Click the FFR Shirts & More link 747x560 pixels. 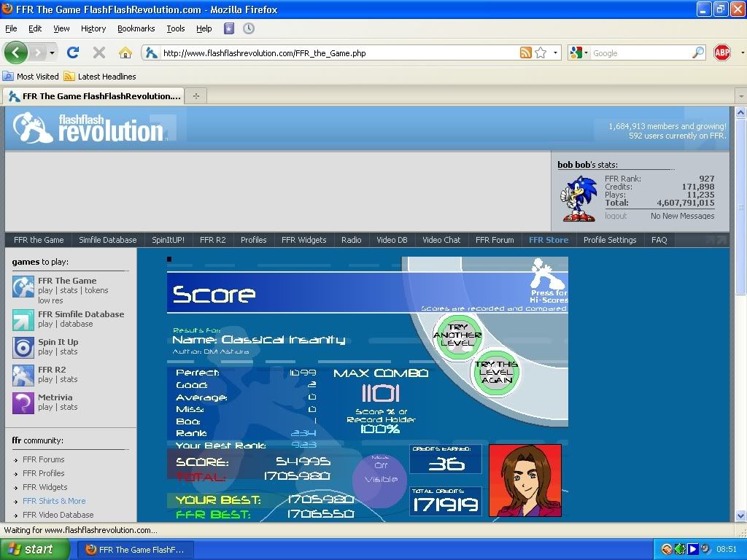pyautogui.click(x=54, y=501)
